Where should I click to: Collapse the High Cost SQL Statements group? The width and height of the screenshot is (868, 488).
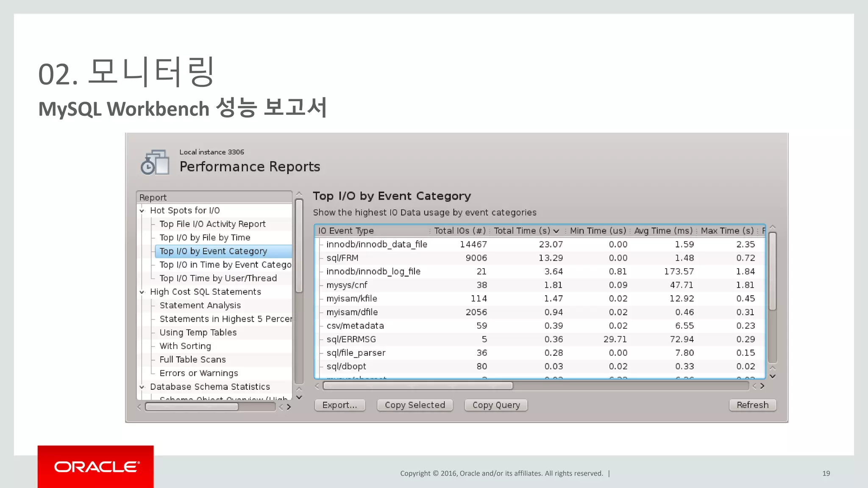[x=142, y=292]
